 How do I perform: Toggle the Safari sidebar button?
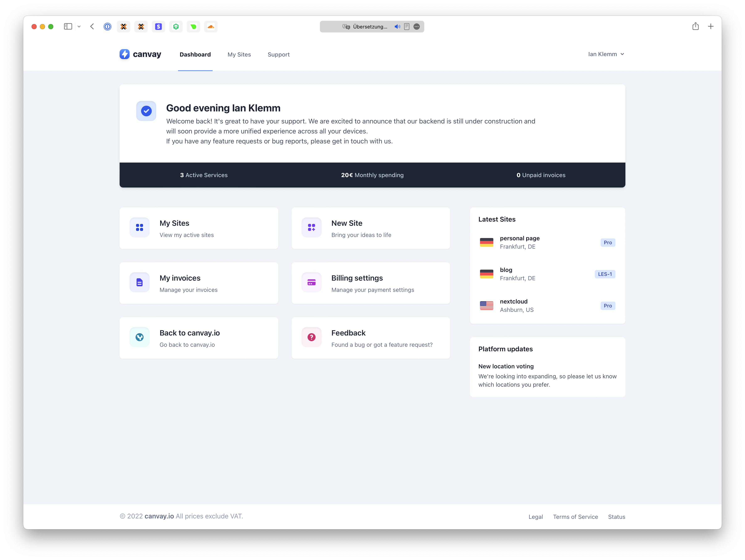coord(68,27)
